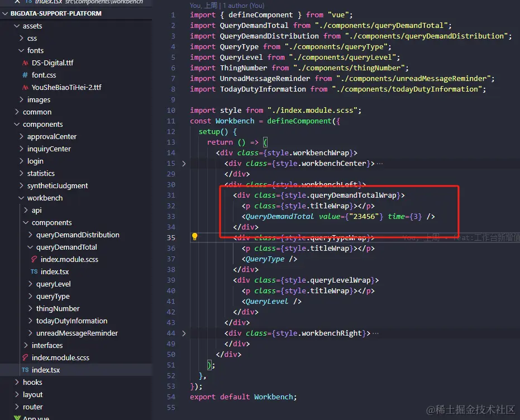Click the QueryType tag on line 37
The width and height of the screenshot is (520, 420).
(x=265, y=259)
